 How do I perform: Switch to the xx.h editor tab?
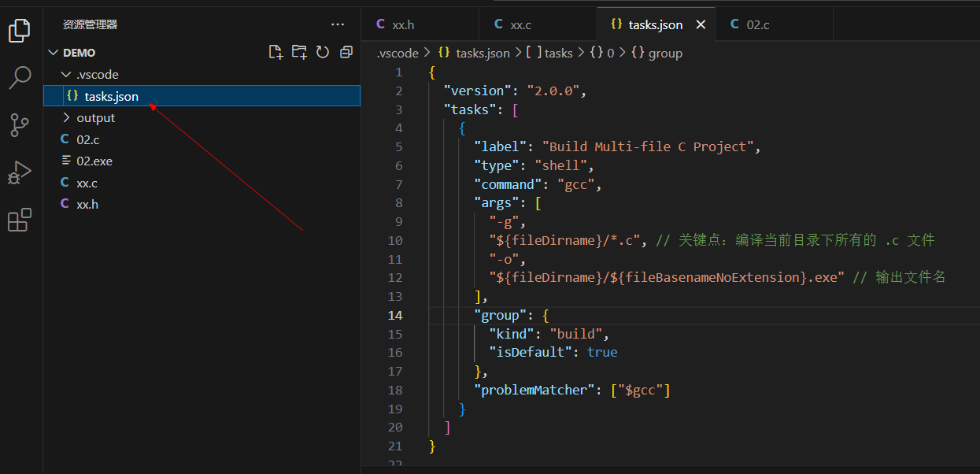(420, 24)
